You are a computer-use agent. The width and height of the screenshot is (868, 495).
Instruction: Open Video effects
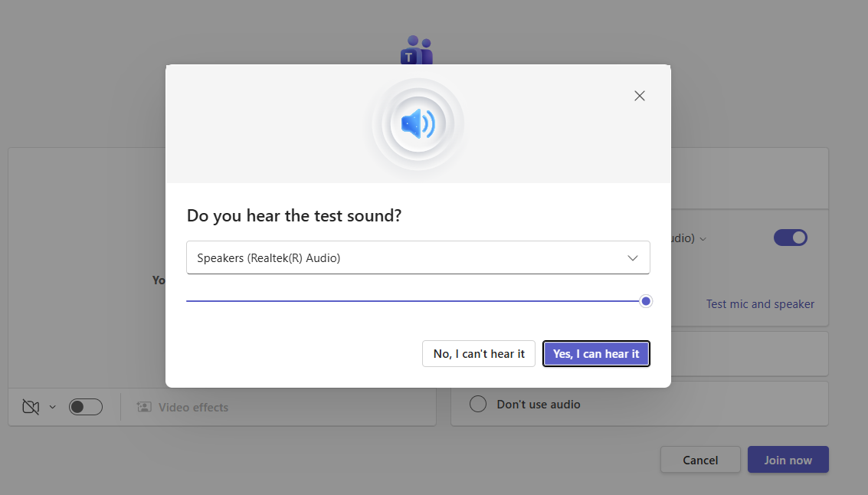(x=182, y=408)
